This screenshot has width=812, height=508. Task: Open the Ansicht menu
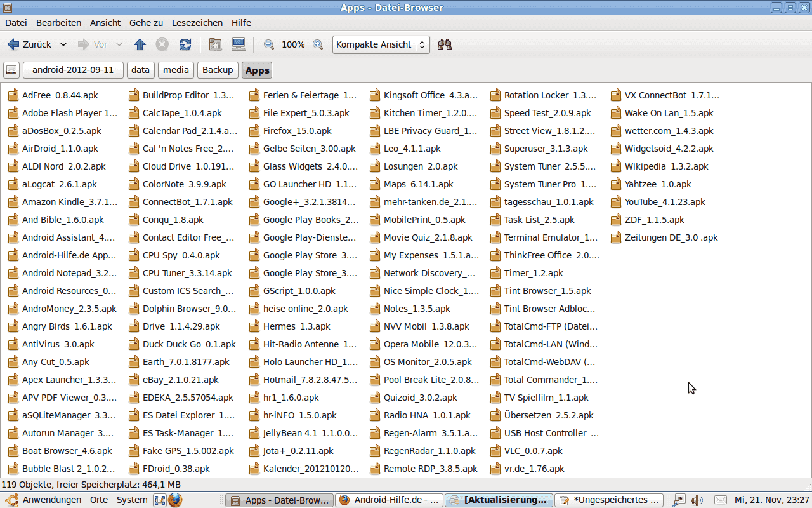105,23
